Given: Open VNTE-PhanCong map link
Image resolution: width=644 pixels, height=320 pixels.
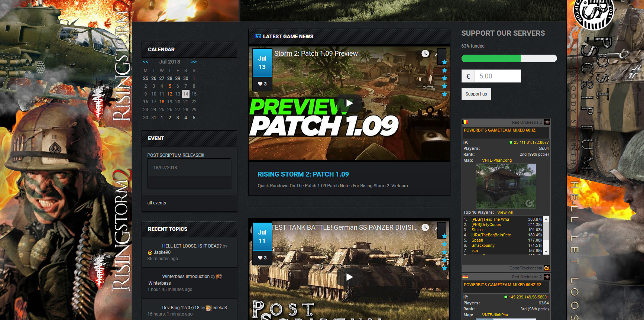Looking at the screenshot, I should [x=497, y=161].
